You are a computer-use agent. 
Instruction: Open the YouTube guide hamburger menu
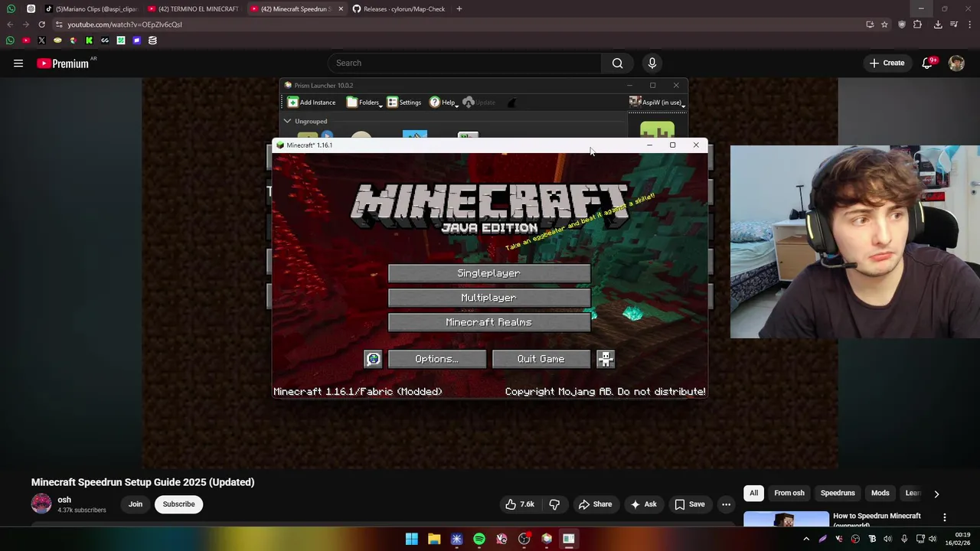[x=18, y=64]
